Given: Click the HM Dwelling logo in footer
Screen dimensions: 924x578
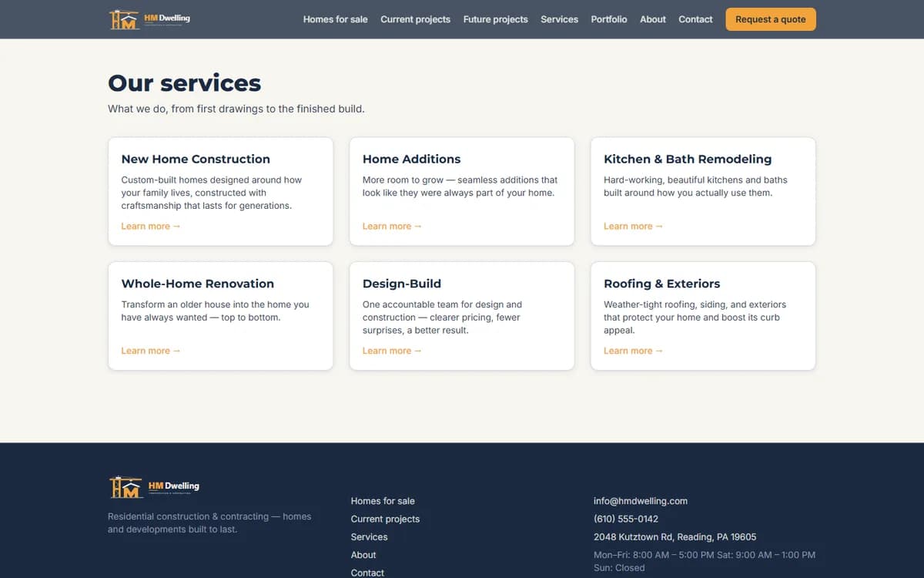Looking at the screenshot, I should click(x=154, y=487).
